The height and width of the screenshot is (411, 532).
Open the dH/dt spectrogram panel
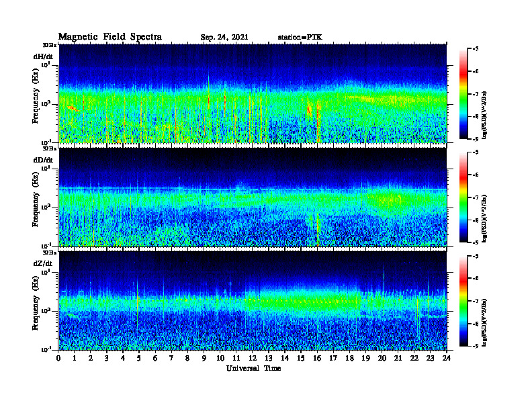(253, 93)
